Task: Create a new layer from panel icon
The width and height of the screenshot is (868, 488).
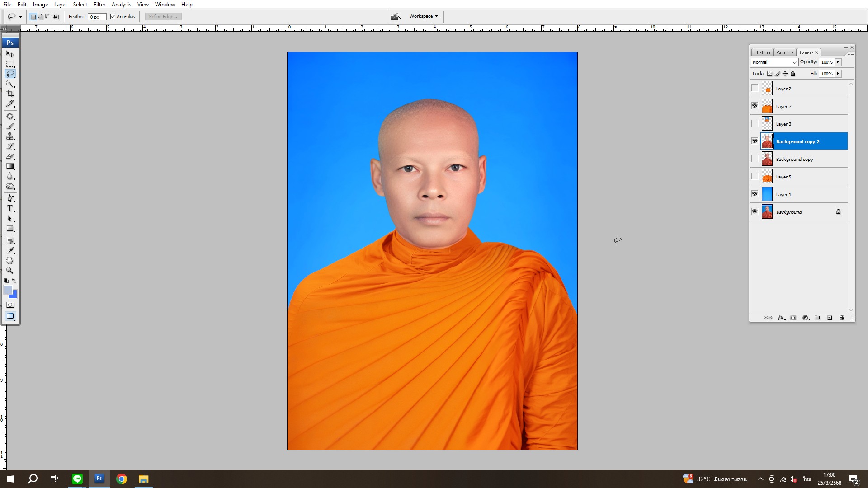Action: [830, 318]
